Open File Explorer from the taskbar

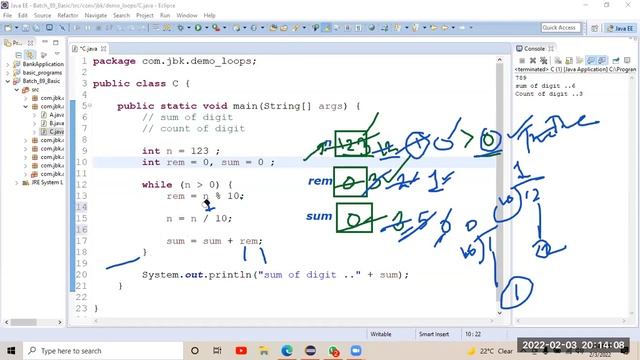click(264, 351)
